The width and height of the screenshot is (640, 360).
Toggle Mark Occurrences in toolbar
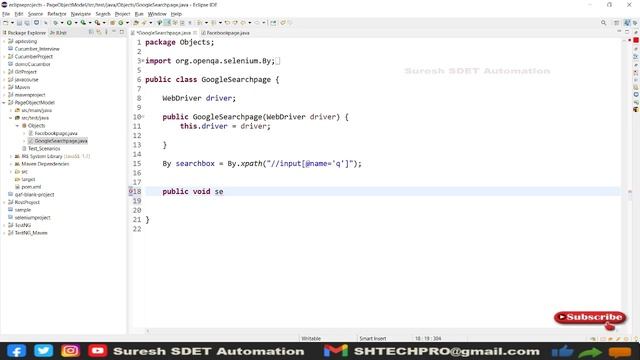167,23
